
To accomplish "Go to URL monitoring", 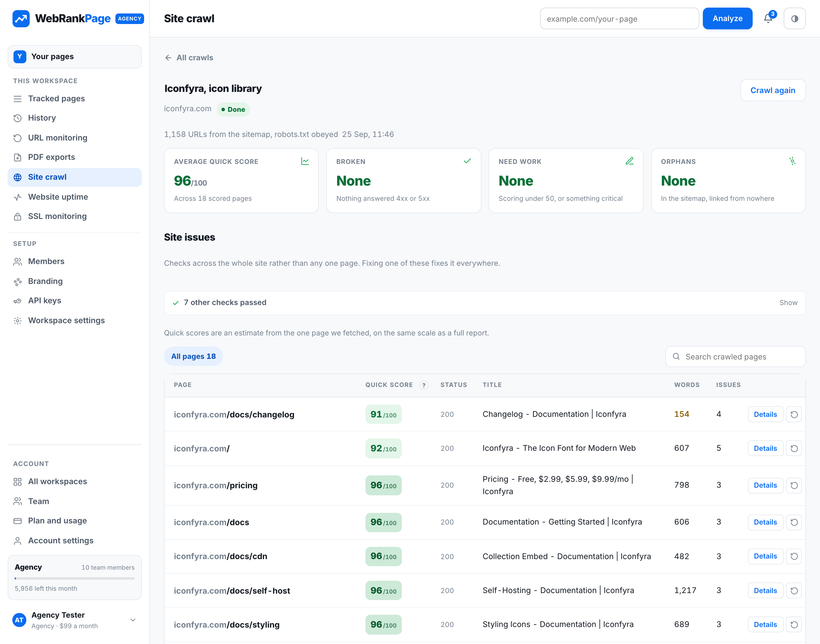I will [x=75, y=138].
